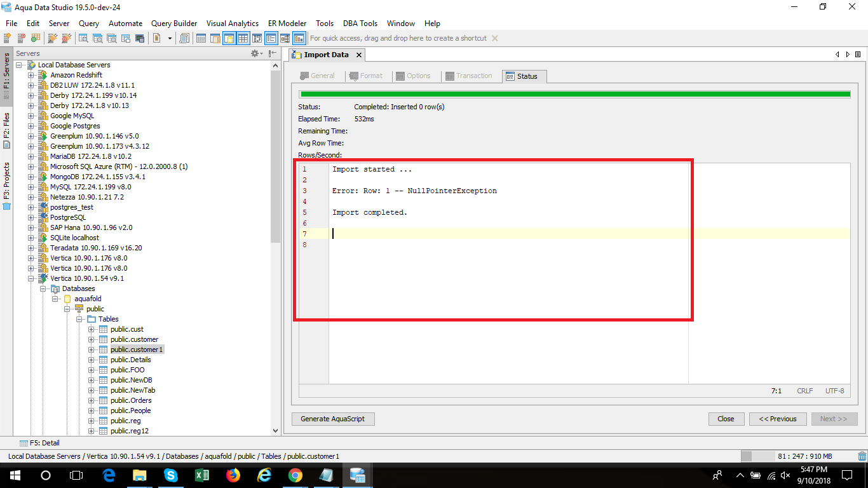Click the Windows Start button

click(x=15, y=475)
